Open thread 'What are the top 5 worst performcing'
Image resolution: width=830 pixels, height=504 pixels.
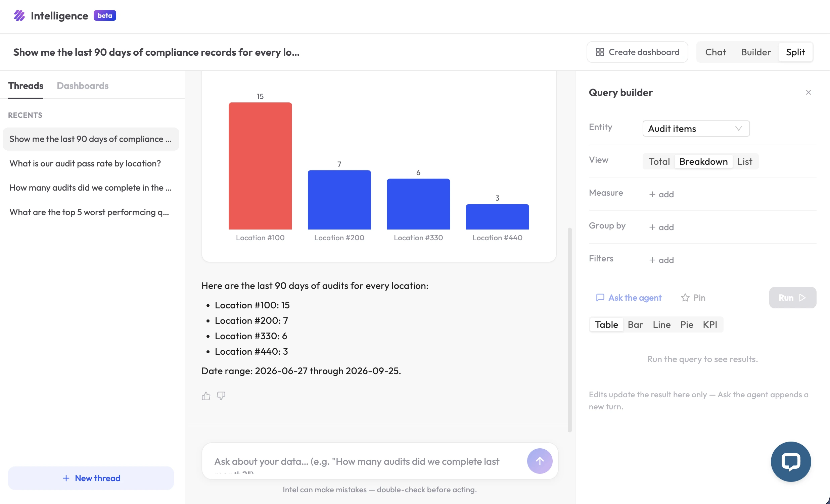(91, 212)
